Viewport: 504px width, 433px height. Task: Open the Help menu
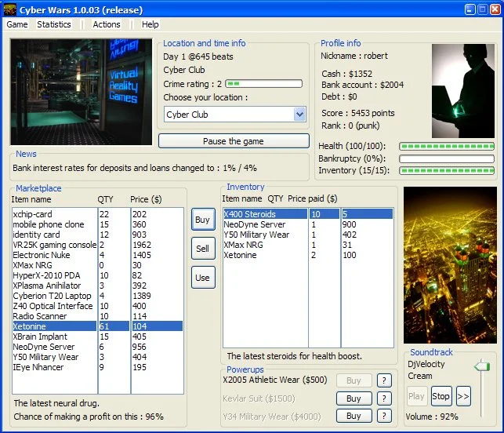150,24
